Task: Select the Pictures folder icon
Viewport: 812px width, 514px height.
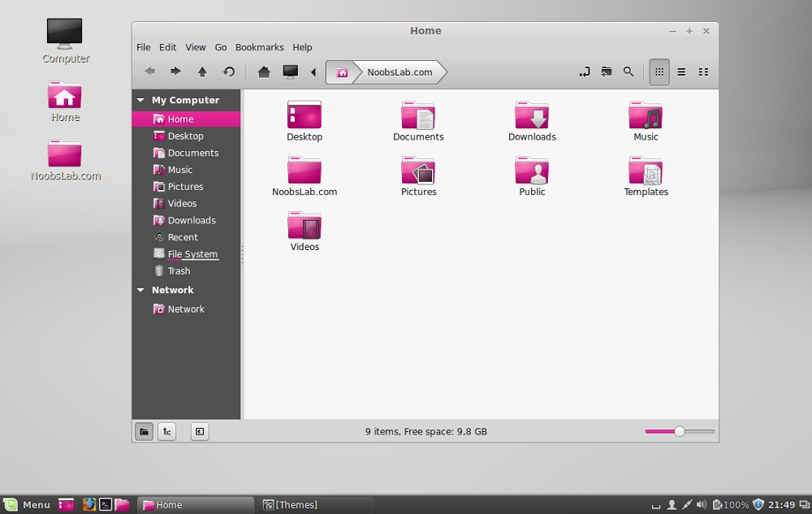Action: pos(418,170)
